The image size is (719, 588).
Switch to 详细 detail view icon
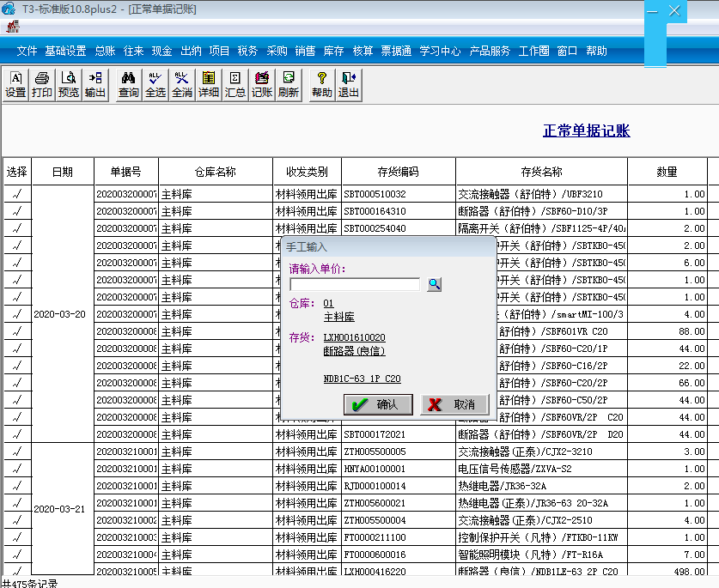[209, 85]
